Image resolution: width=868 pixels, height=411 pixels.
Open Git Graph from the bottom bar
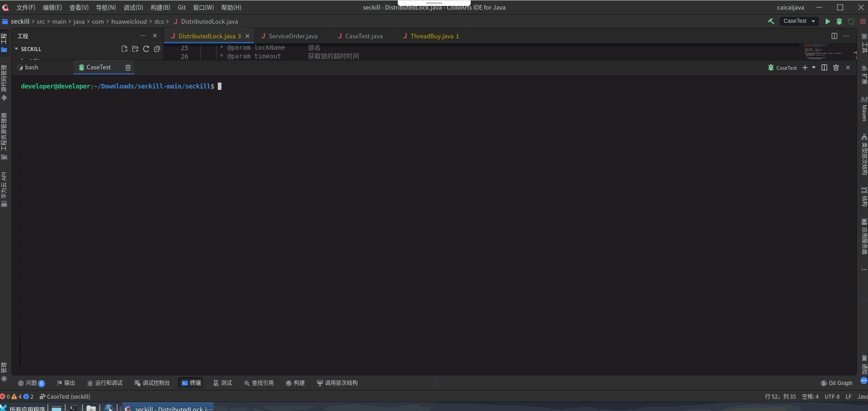[837, 383]
